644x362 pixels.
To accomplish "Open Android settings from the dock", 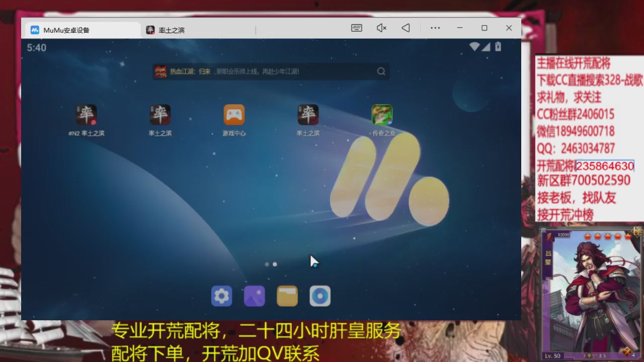I will pos(221,296).
